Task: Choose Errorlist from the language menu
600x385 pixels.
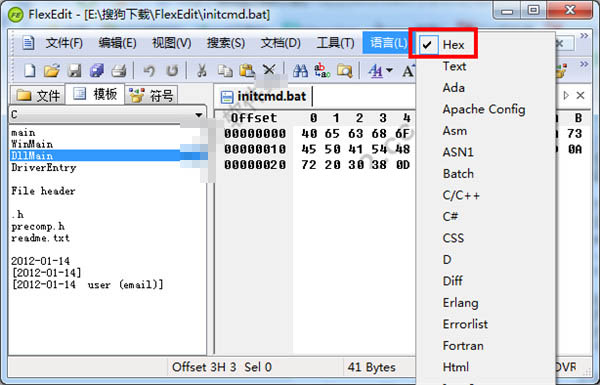Action: click(x=465, y=324)
